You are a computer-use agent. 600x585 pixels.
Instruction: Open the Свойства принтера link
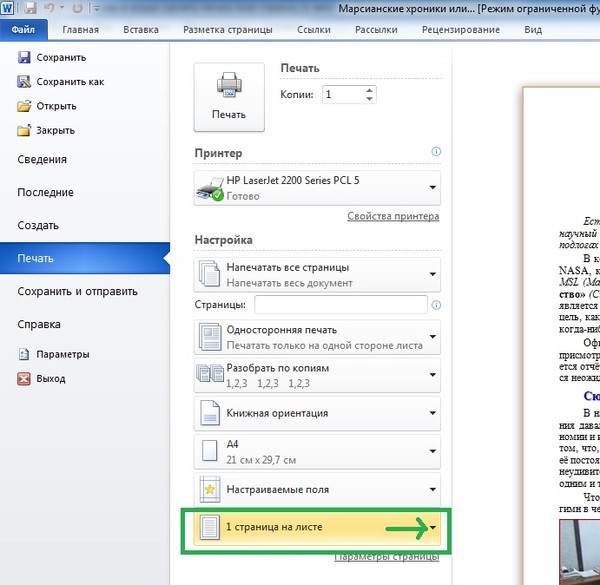coord(393,216)
